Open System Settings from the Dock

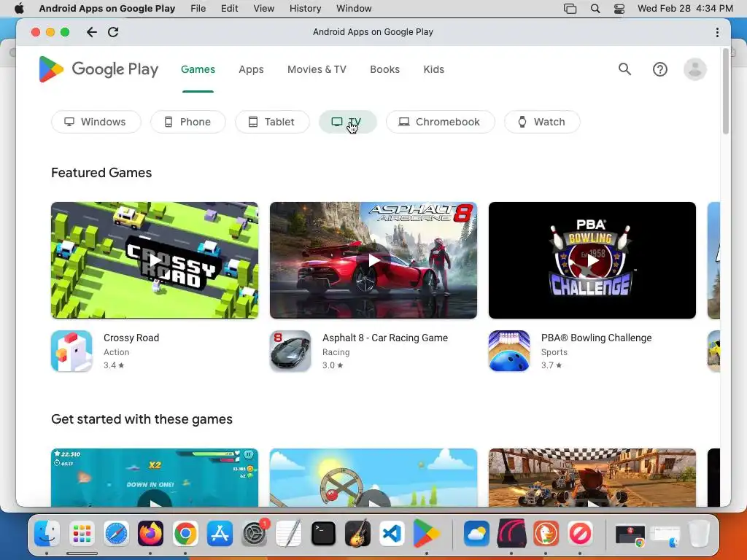tap(255, 533)
